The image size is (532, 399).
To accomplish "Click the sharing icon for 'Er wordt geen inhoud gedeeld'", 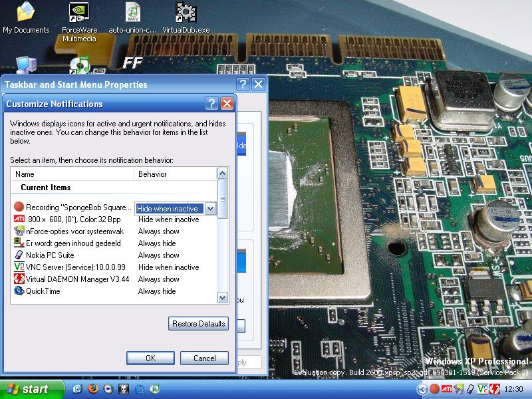I will (x=19, y=243).
